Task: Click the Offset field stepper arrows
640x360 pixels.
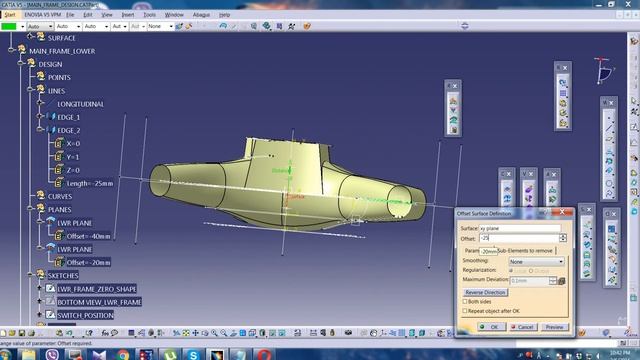Action: pyautogui.click(x=563, y=238)
